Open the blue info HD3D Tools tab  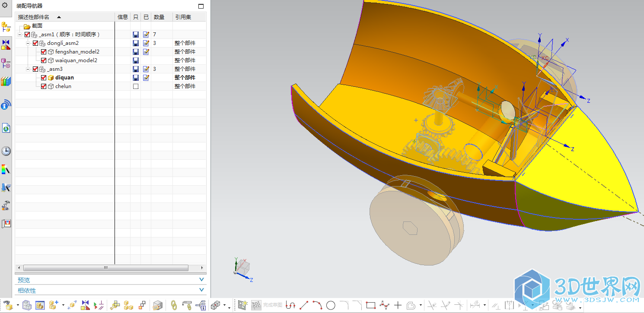point(6,104)
